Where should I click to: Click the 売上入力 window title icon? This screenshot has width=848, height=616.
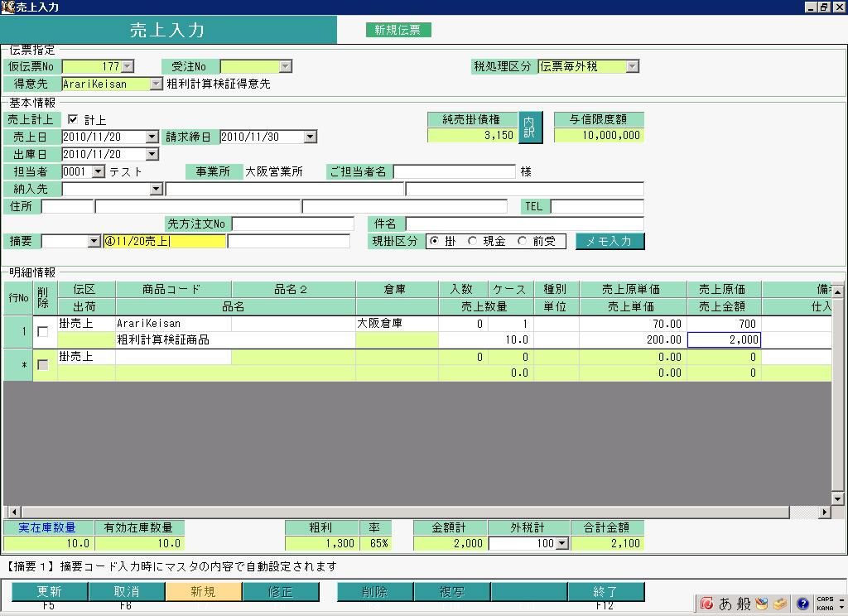pos(7,7)
